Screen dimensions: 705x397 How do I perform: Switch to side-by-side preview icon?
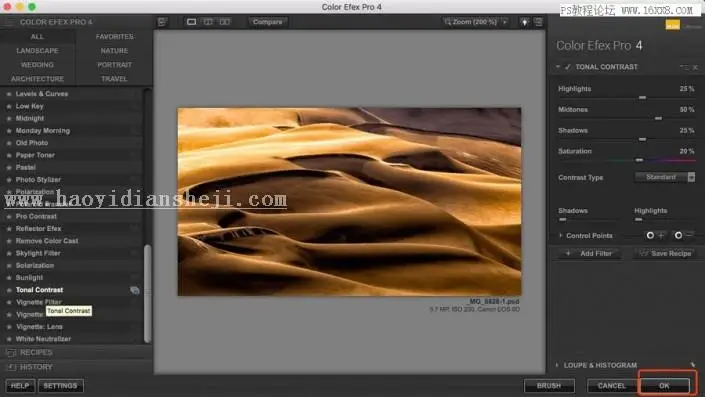(224, 22)
